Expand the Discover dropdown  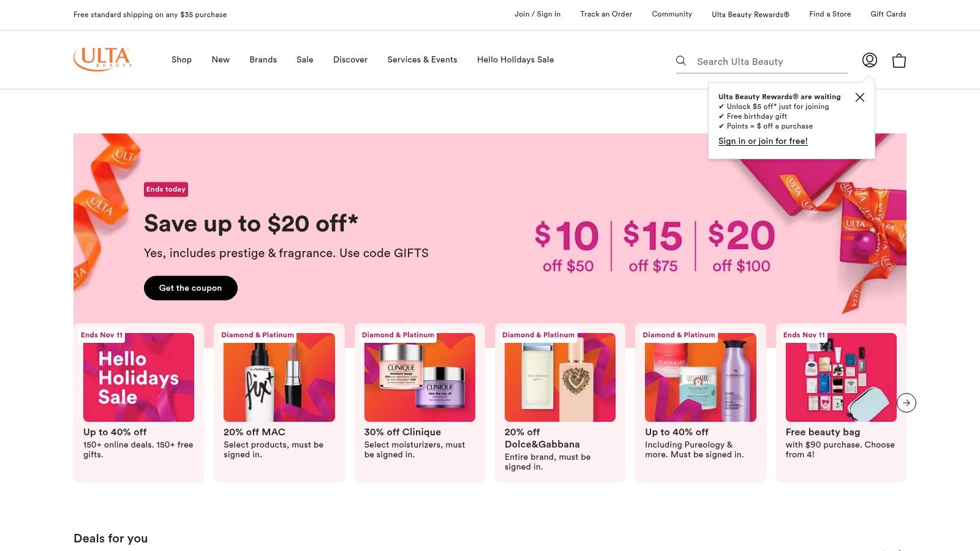(350, 59)
